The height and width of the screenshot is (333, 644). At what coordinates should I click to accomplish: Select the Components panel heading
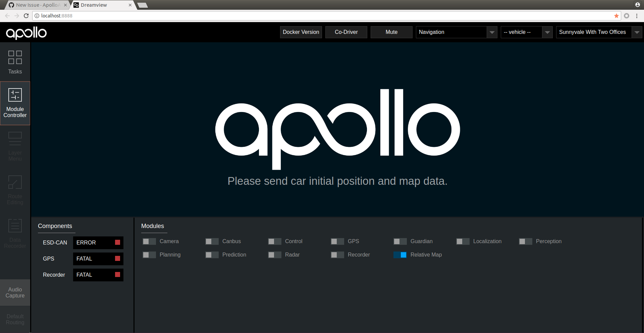click(x=55, y=226)
